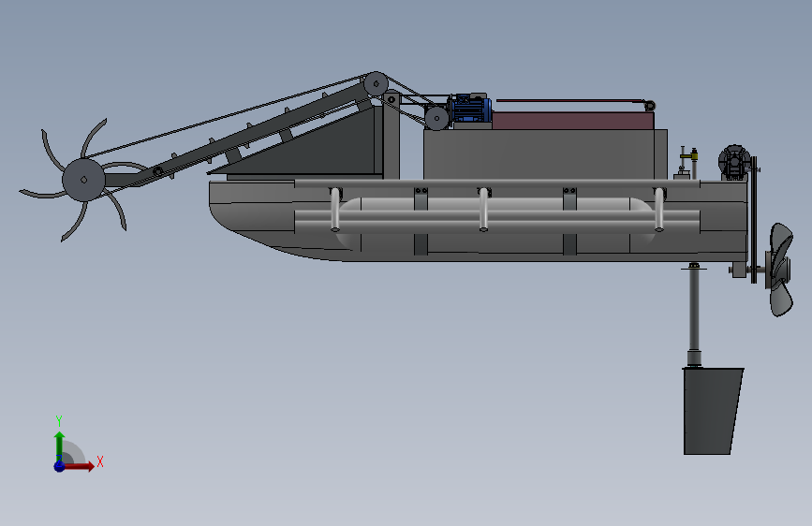
Task: Select the front paddle wheel hub
Action: 83,180
